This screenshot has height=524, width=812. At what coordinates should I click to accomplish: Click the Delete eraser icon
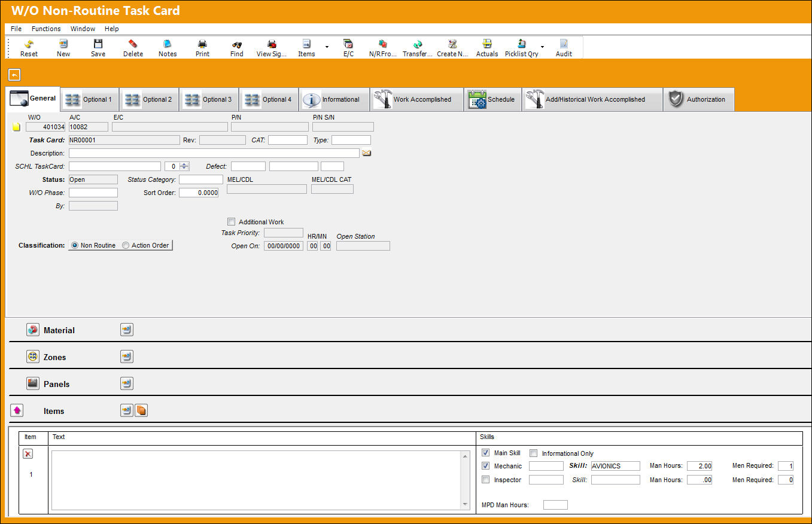(133, 44)
